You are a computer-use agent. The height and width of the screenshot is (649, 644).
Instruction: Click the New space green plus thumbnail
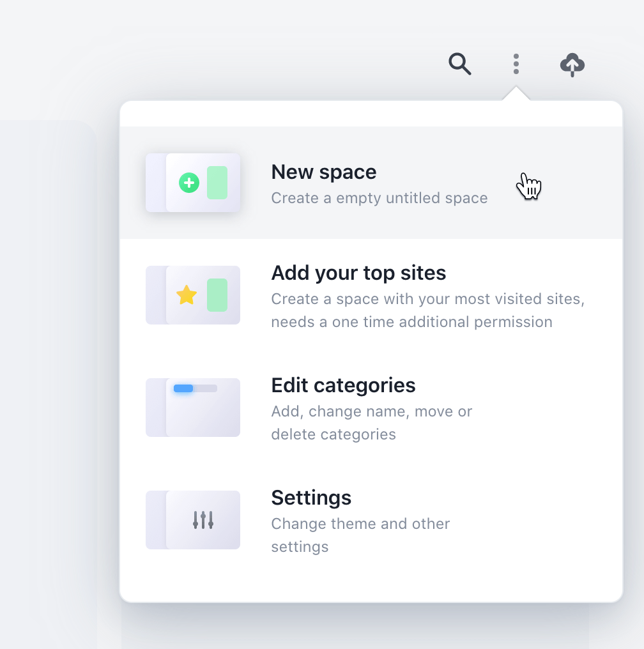(193, 183)
